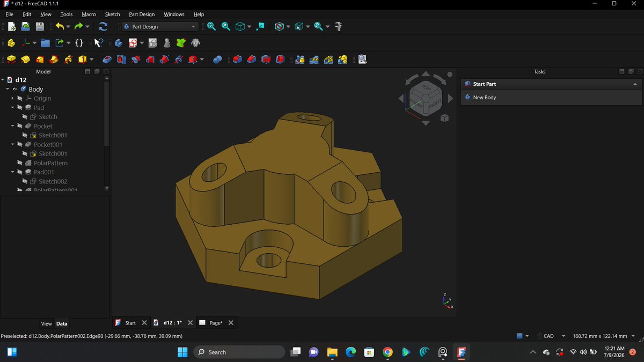Select the Additive Loft tool
This screenshot has height=362, width=644.
(40, 60)
